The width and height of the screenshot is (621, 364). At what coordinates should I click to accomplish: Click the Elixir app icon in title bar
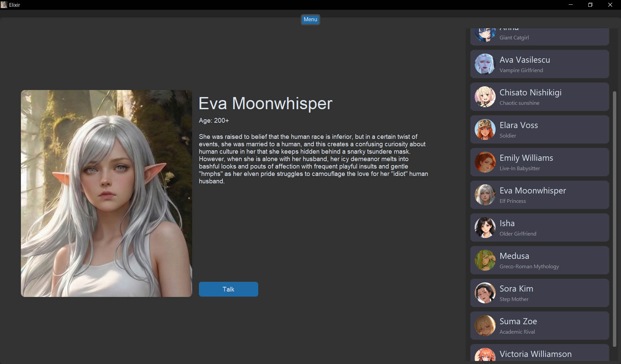(4, 5)
